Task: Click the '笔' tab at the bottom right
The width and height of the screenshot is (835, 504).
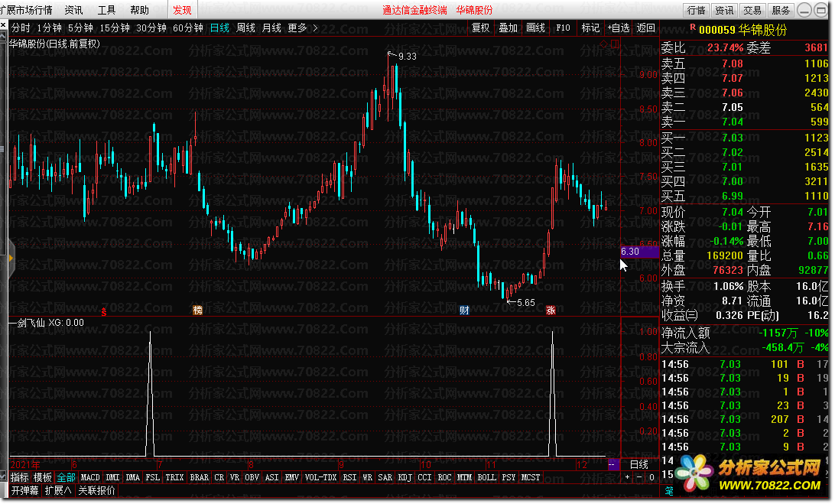Action: [669, 491]
